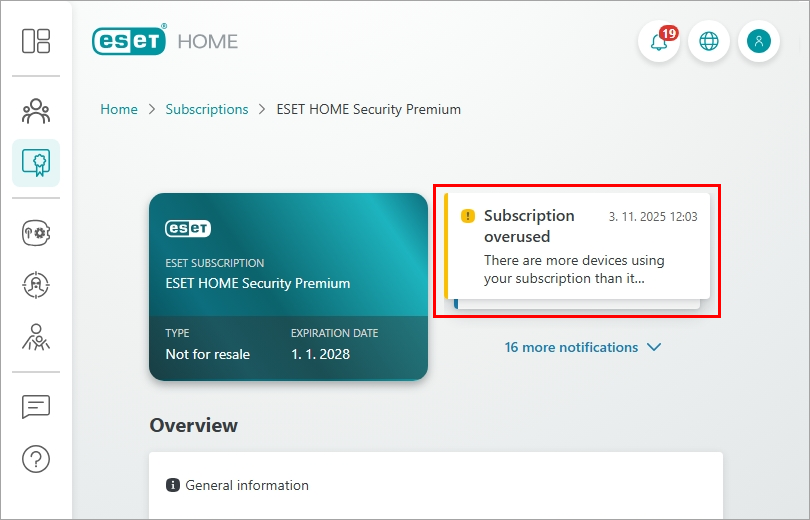810x520 pixels.
Task: Go to Subscriptions in the breadcrumb
Action: click(207, 109)
